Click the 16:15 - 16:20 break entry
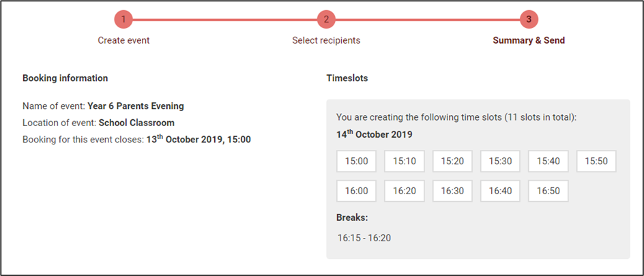This screenshot has height=276, width=644. (x=364, y=238)
